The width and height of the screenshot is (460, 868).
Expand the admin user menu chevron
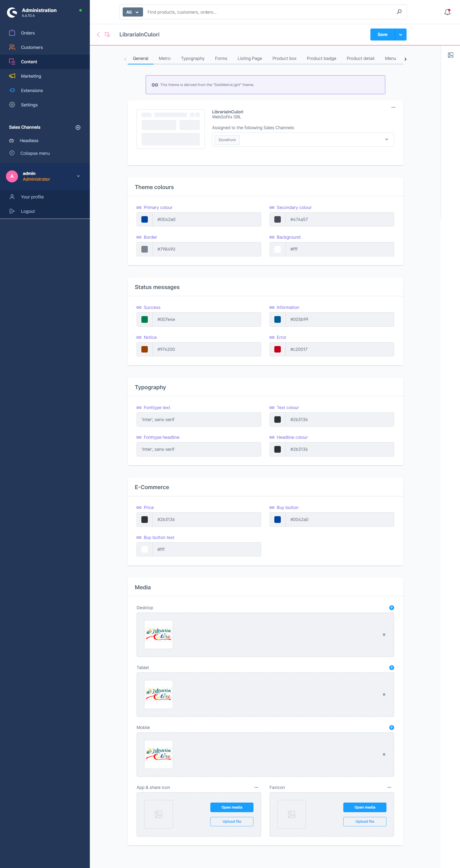coord(78,176)
